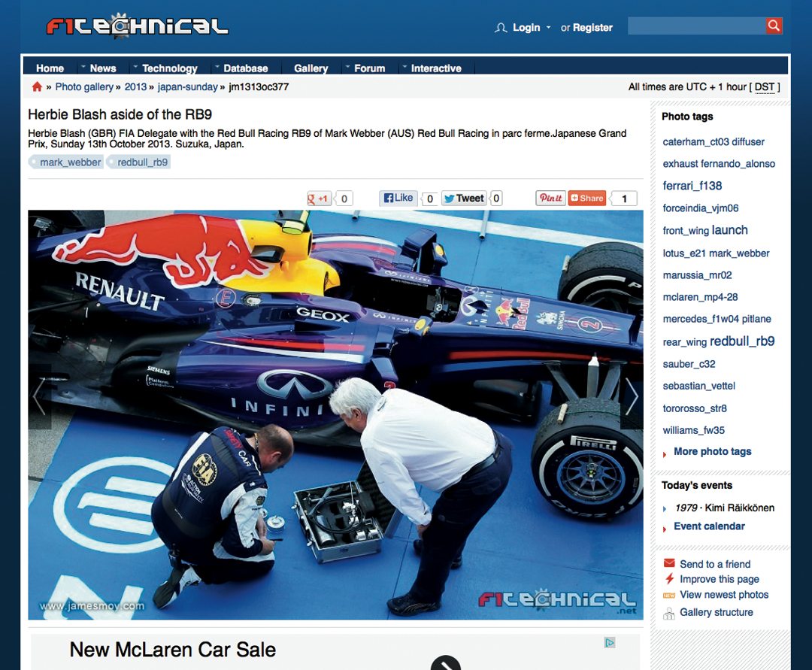This screenshot has height=670, width=812.
Task: Click the Tweet bird button
Action: pyautogui.click(x=465, y=198)
